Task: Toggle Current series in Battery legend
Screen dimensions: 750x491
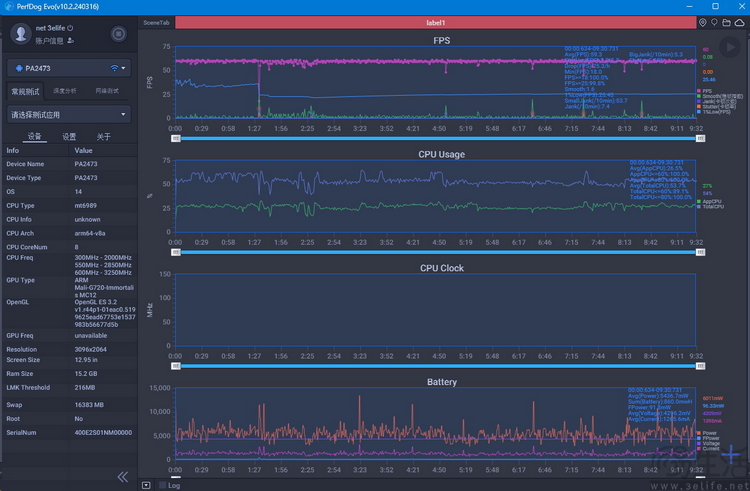Action: pyautogui.click(x=708, y=449)
